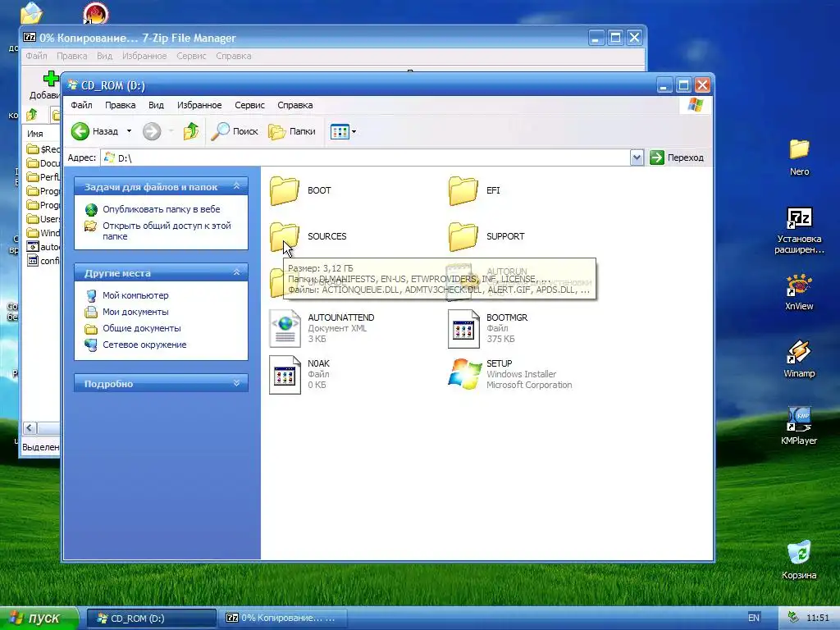Launch KMPlayer from the desktop
Screen dimensions: 840x630
[x=799, y=427]
